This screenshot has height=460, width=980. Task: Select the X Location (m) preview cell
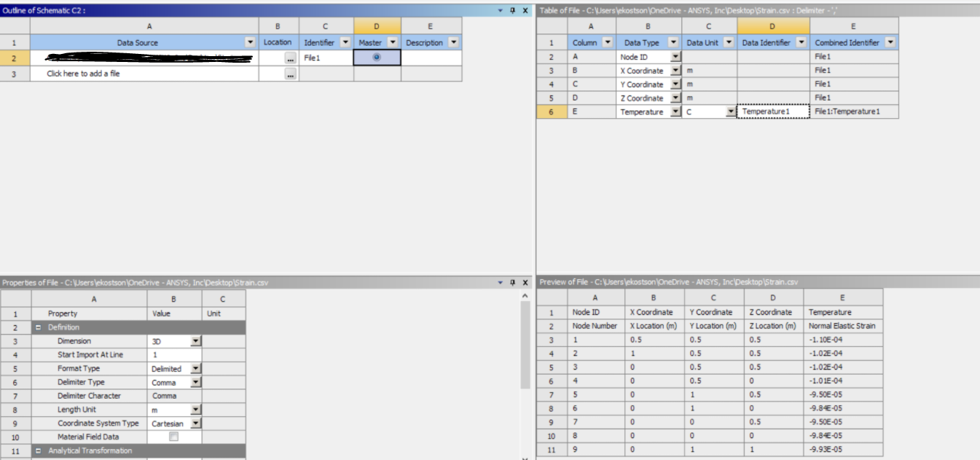654,326
